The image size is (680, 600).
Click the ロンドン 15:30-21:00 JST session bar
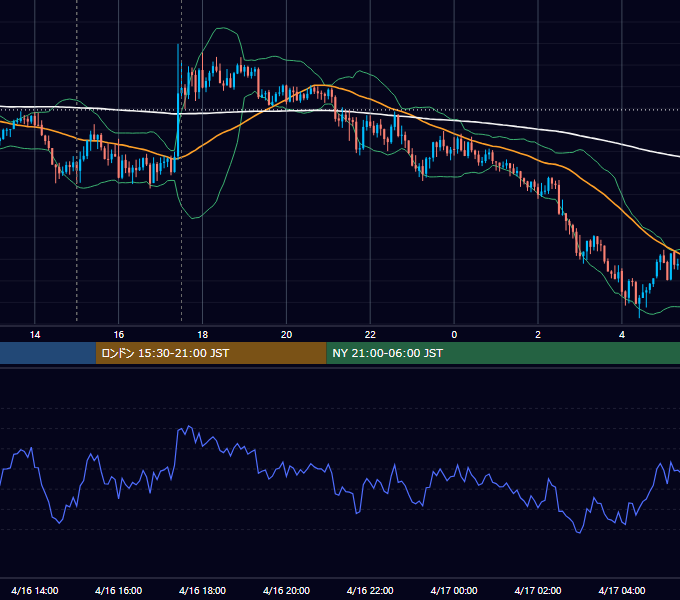(x=211, y=353)
